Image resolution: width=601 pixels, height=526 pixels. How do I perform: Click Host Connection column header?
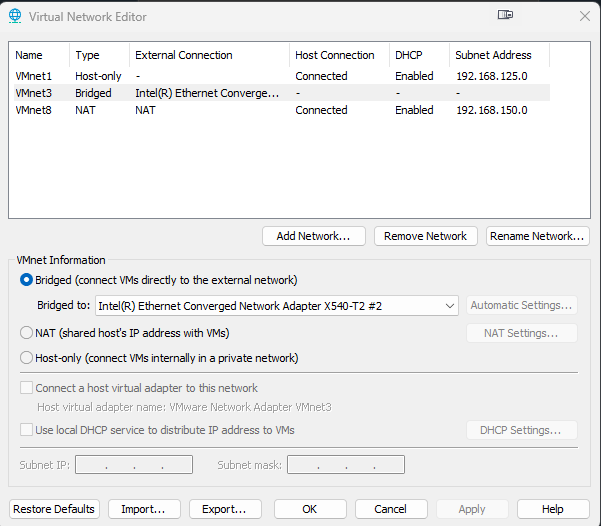tap(340, 55)
